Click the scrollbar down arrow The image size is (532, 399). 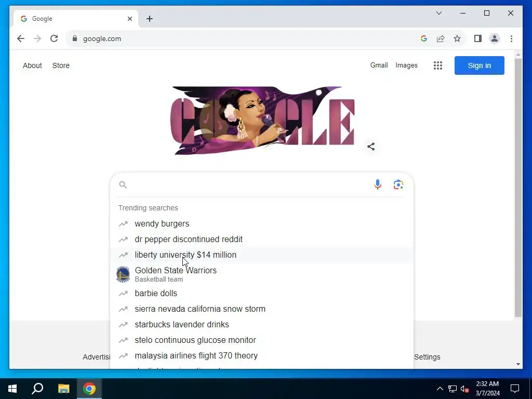(x=518, y=364)
